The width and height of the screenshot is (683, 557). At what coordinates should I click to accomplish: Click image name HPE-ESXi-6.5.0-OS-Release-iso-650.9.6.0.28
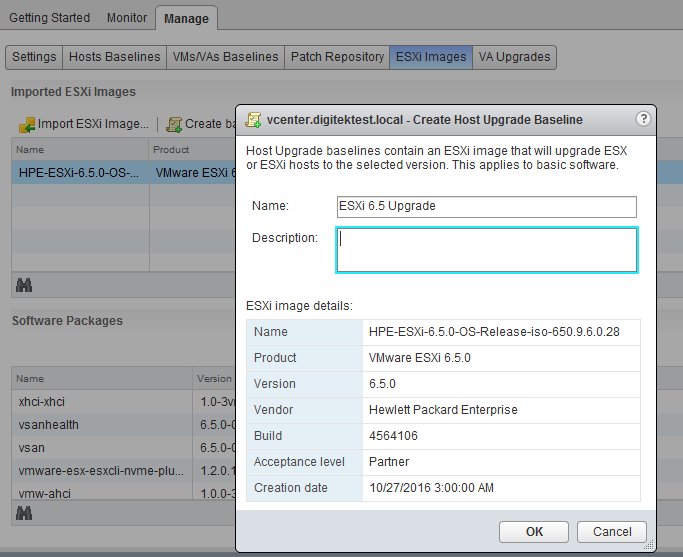pyautogui.click(x=494, y=332)
